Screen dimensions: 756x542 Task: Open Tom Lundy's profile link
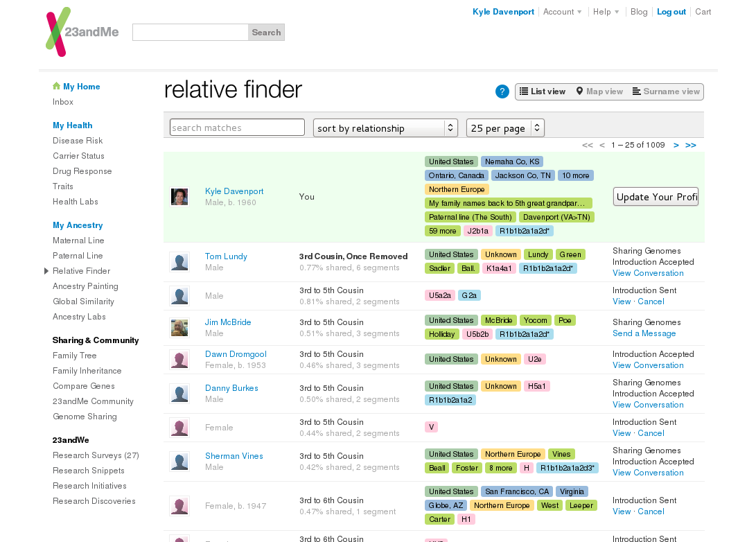(226, 256)
